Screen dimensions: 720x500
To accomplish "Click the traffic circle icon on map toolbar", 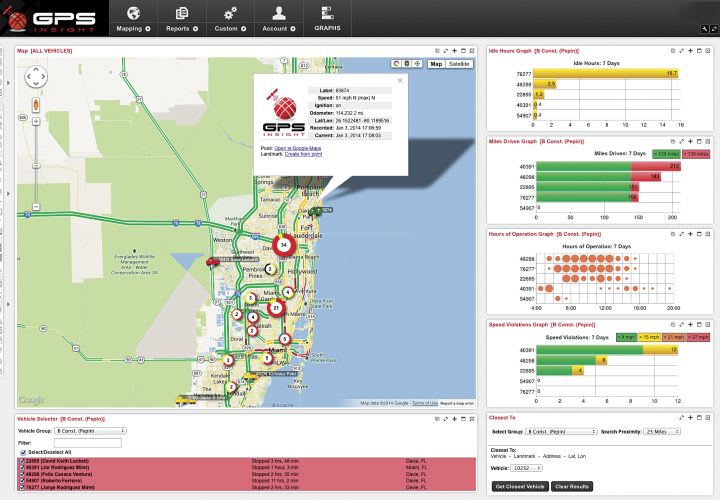I will [x=396, y=64].
